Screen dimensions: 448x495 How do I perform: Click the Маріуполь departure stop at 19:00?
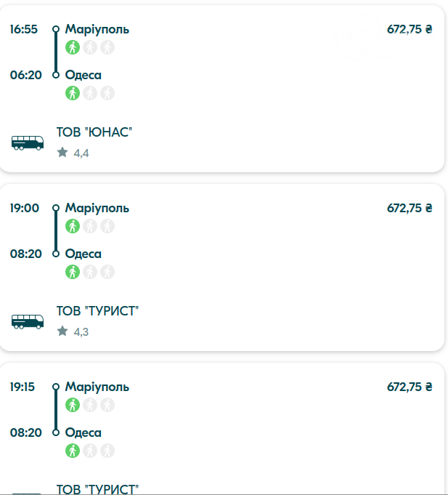tap(97, 209)
